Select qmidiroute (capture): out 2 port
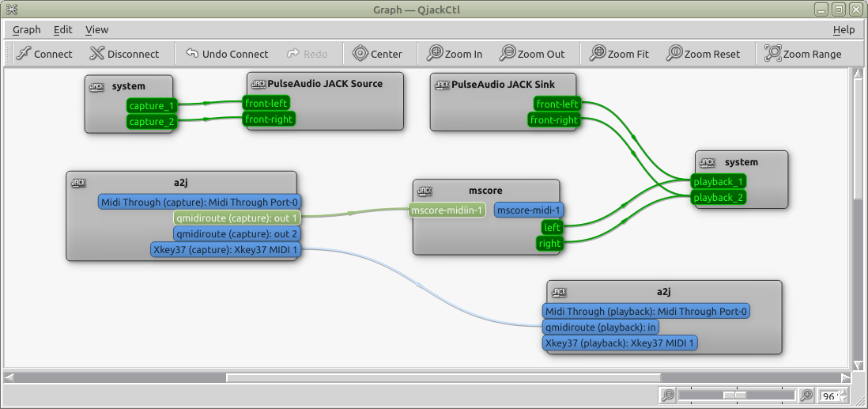This screenshot has height=409, width=868. click(237, 233)
